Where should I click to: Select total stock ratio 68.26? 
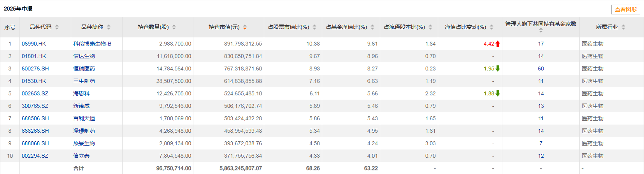coord(313,168)
